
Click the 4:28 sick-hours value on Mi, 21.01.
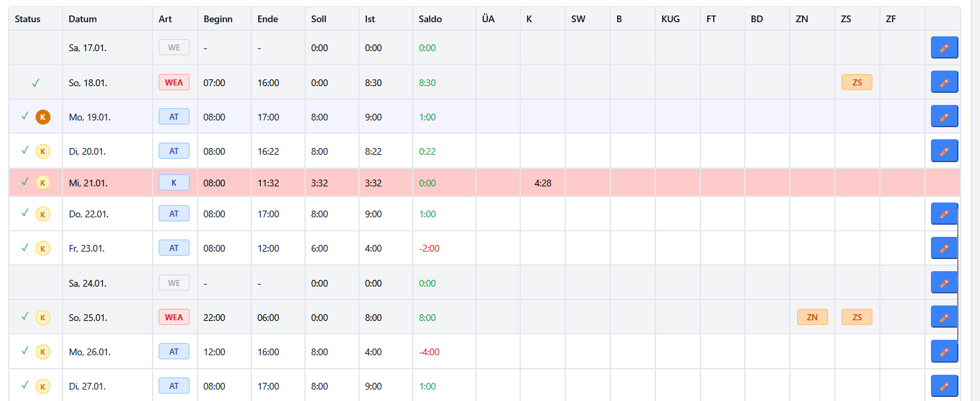point(543,183)
